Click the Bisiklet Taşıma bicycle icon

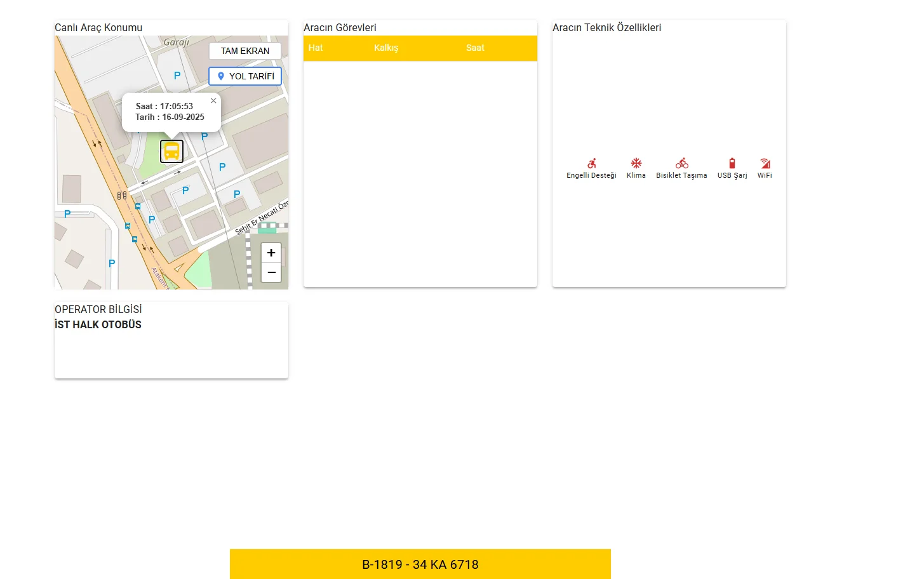click(x=681, y=163)
